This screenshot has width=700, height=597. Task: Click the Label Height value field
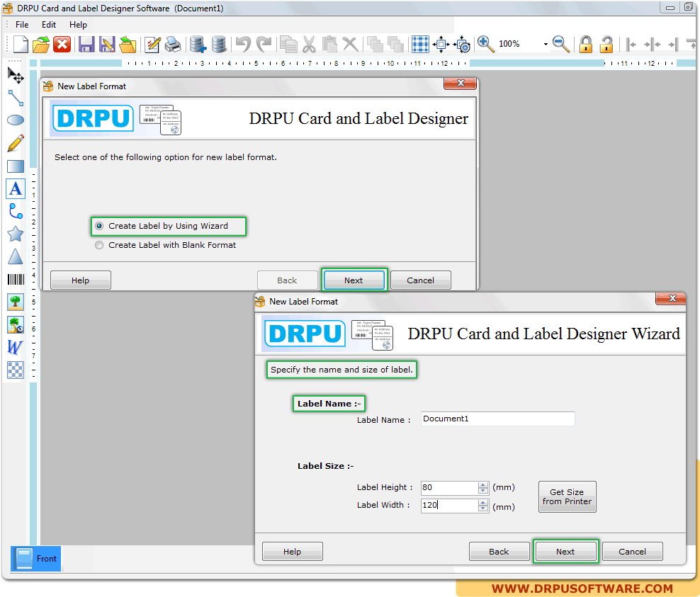[449, 487]
